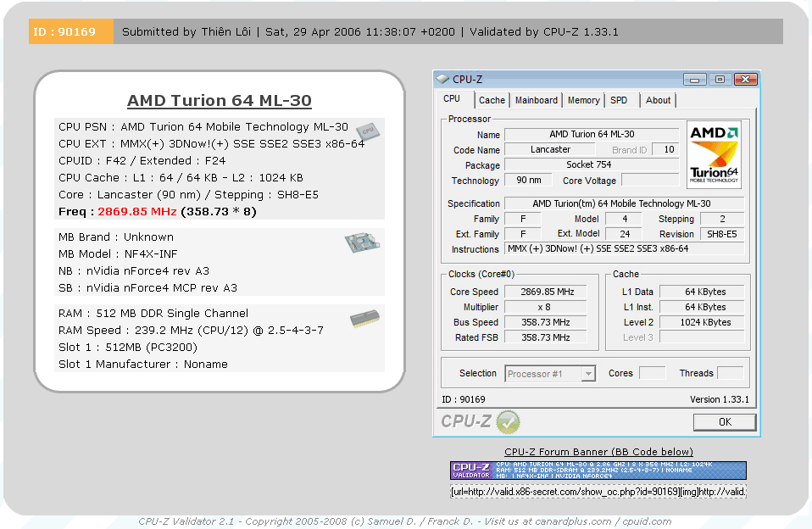Click the Core Voltage value field
Viewport: 812px width, 529px height.
pyautogui.click(x=650, y=180)
